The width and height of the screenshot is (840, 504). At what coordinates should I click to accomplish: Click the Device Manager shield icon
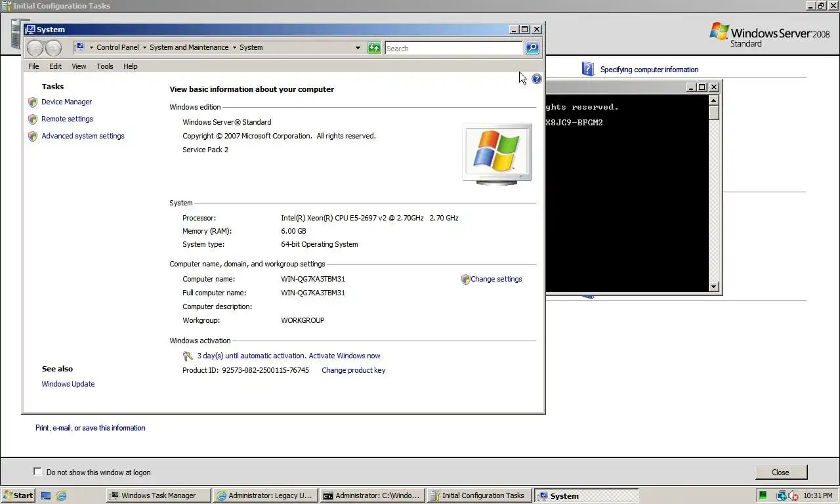pos(33,102)
